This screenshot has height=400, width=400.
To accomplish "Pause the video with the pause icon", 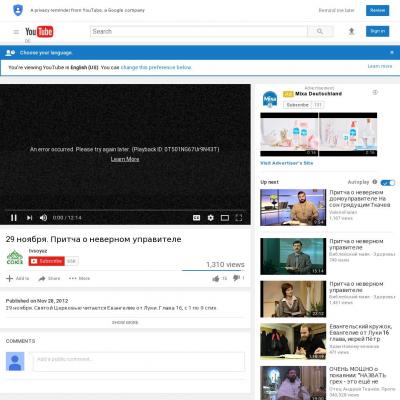I will (14, 218).
